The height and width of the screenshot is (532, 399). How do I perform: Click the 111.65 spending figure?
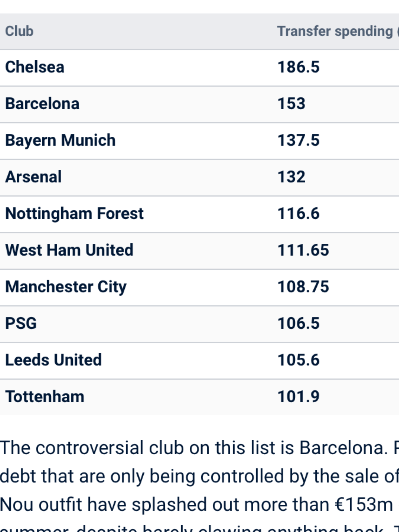point(303,250)
